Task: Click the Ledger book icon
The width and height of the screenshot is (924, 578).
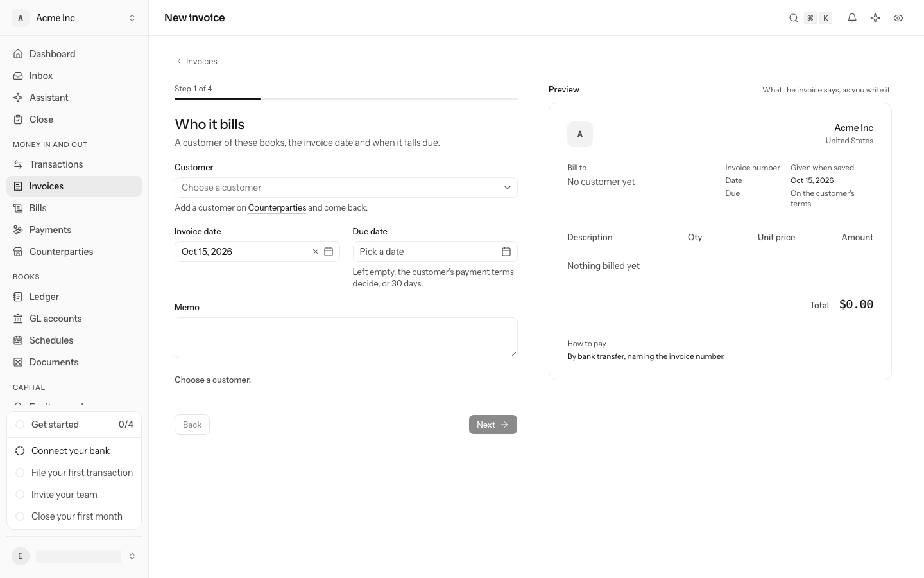Action: point(18,297)
